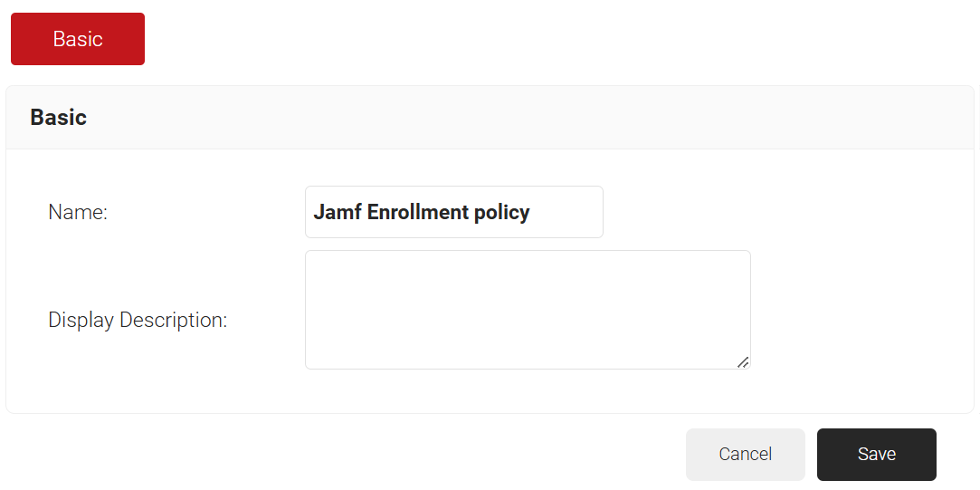This screenshot has width=980, height=490.
Task: Click the word policy in Name field
Action: click(501, 212)
